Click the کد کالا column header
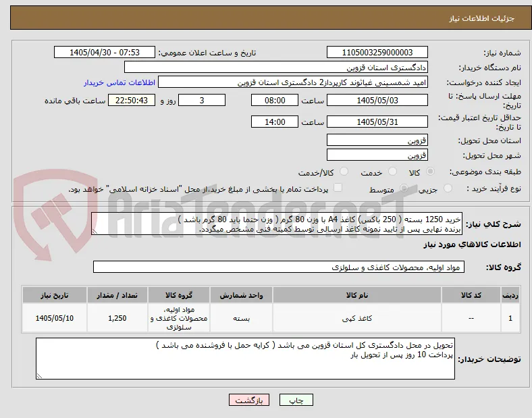The image size is (532, 418). tap(471, 295)
